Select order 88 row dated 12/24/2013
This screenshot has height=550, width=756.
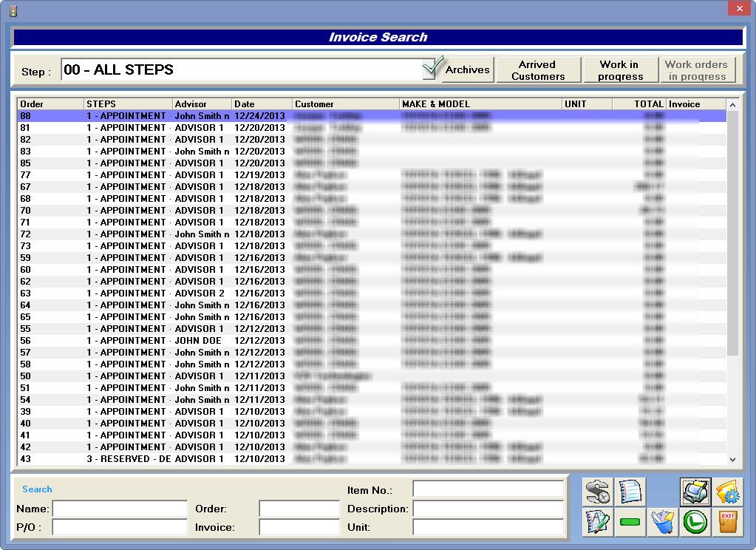[372, 116]
